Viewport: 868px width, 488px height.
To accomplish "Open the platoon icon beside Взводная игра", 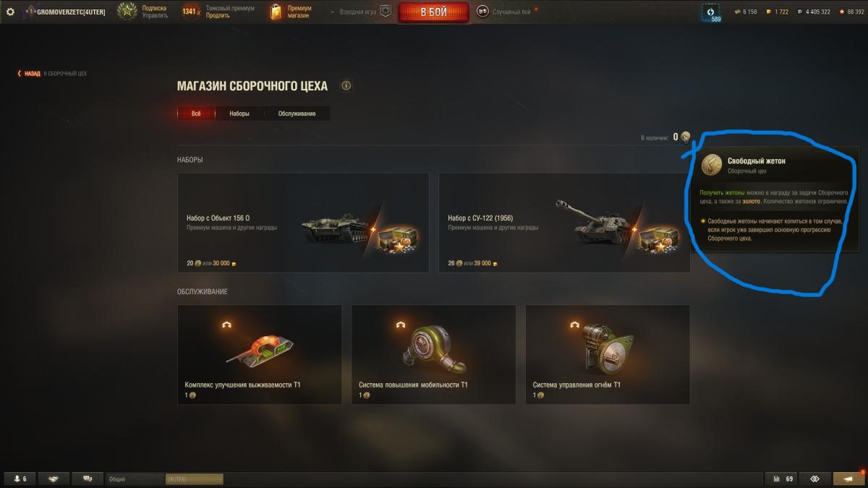I will (386, 12).
